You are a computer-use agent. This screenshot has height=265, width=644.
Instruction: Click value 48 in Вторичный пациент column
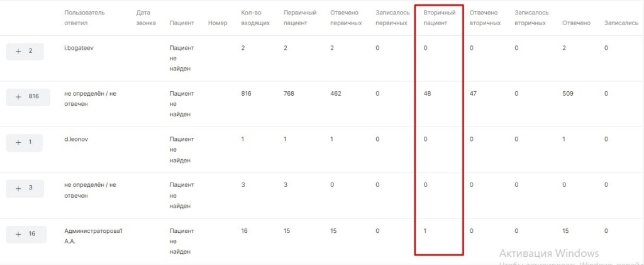point(428,94)
